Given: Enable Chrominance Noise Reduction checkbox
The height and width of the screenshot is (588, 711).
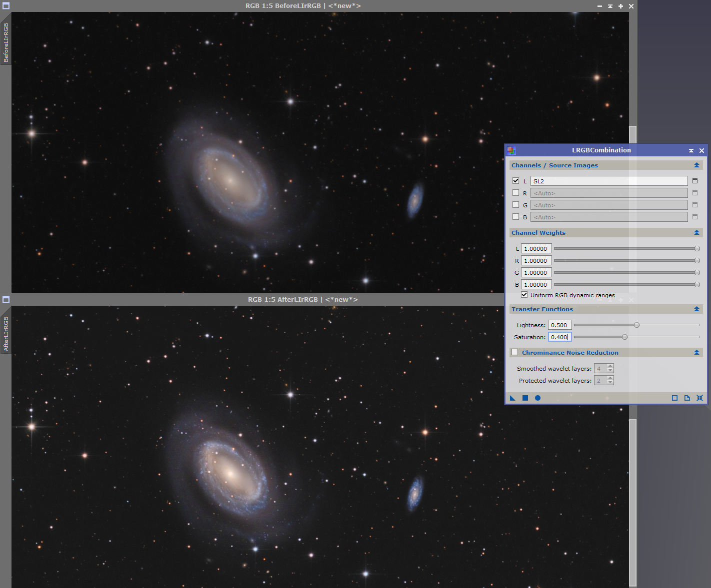Looking at the screenshot, I should tap(514, 352).
